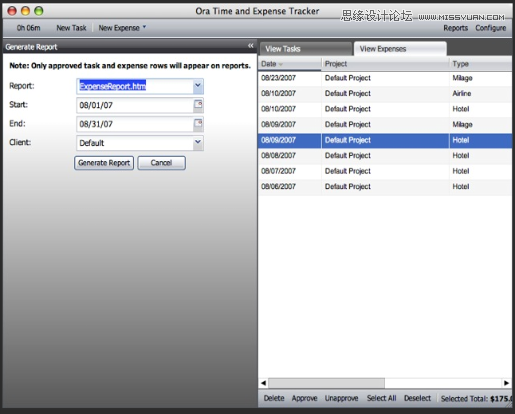
Task: Select the Airline expense row
Action: tap(385, 93)
